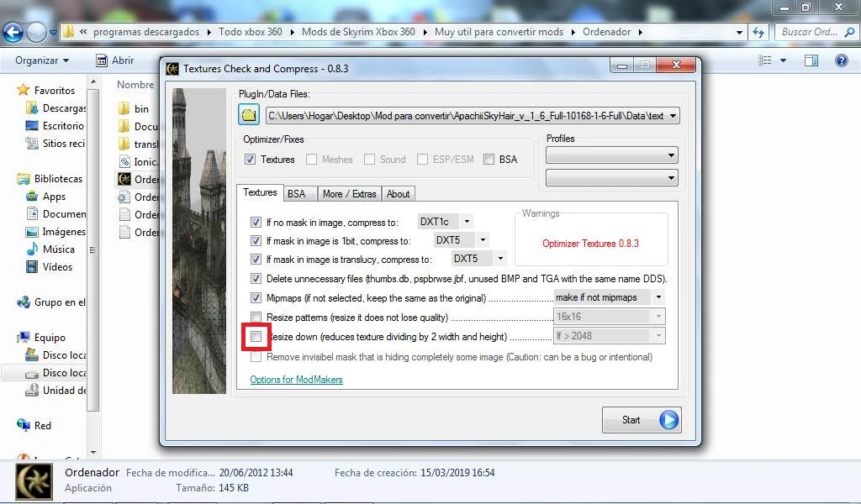Open the Options for ModMakers link
861x504 pixels.
[x=297, y=380]
